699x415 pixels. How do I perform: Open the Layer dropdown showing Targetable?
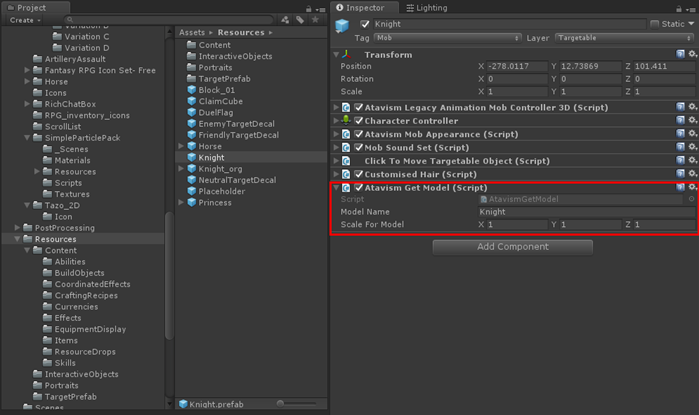pyautogui.click(x=618, y=38)
